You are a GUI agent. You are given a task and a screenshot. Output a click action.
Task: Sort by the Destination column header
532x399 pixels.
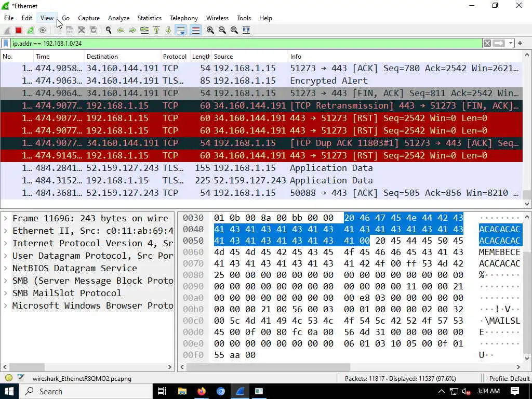(122, 57)
